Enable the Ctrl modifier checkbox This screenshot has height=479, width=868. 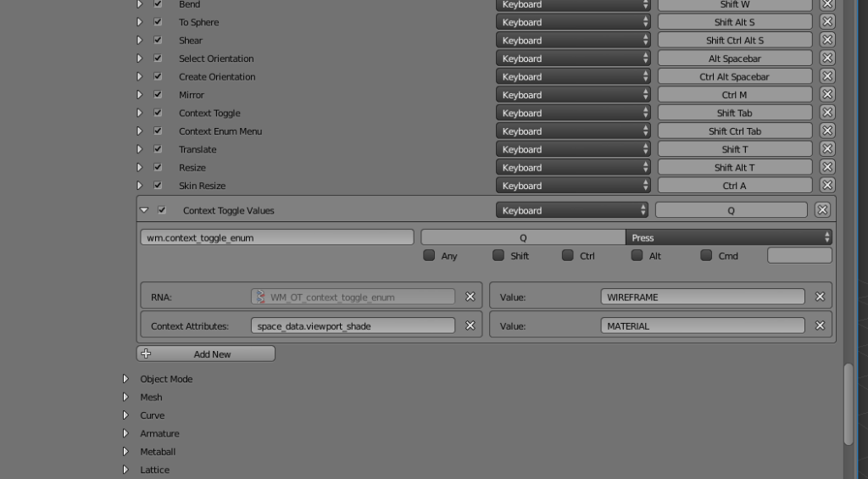click(567, 255)
